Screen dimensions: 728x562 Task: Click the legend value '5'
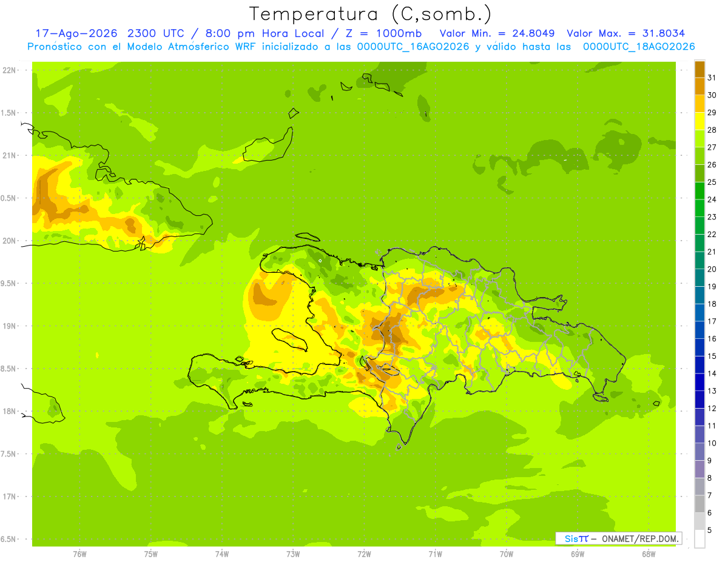pos(710,530)
